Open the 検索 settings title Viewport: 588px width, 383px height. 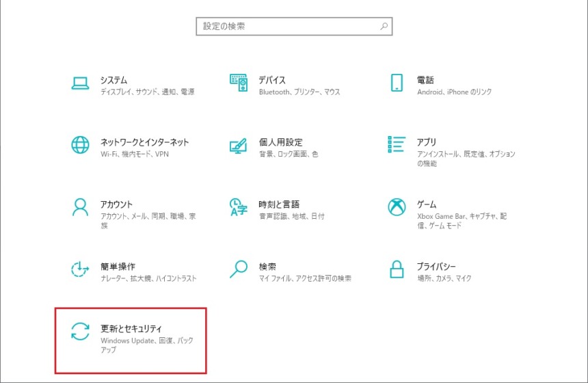267,267
